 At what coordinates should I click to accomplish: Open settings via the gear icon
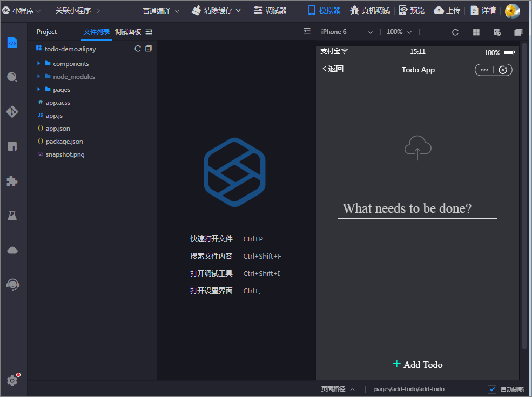[12, 380]
